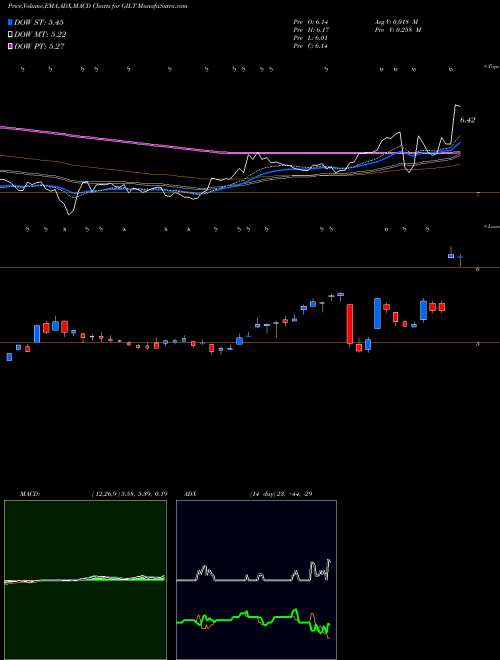Image resolution: width=500 pixels, height=660 pixels.
Task: Click the ADX panel label
Action: [191, 494]
